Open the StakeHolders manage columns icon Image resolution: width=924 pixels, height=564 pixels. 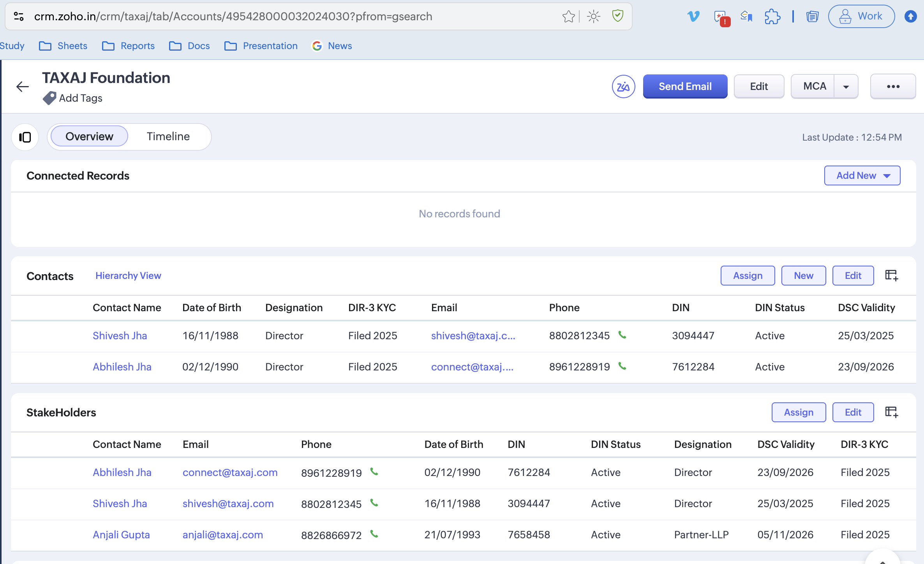tap(892, 412)
